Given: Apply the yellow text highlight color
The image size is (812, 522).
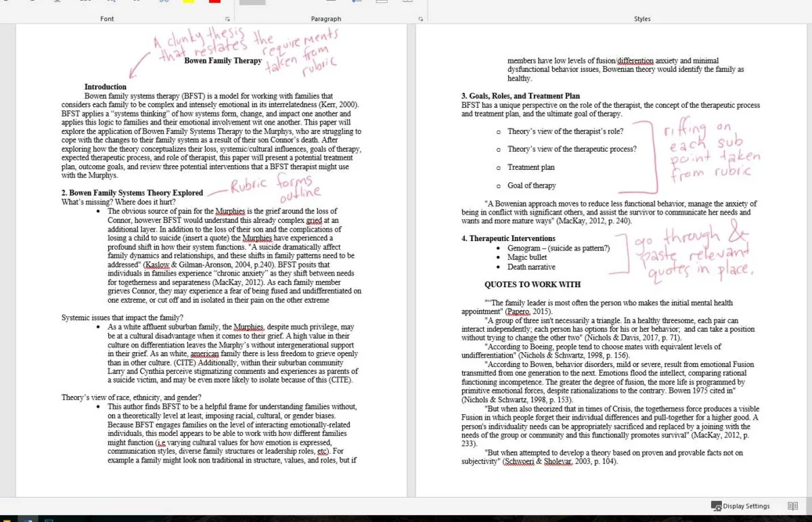Looking at the screenshot, I should tap(188, 1).
